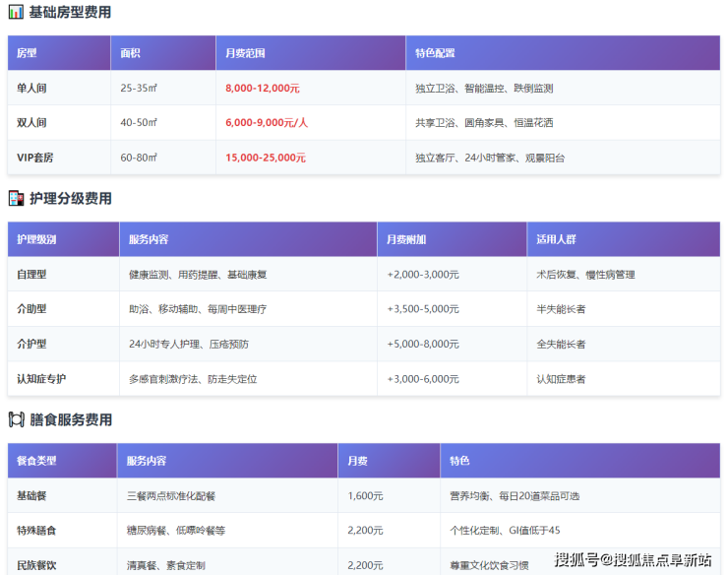The image size is (728, 575).
Task: Click the VIP套房 row label
Action: (35, 158)
